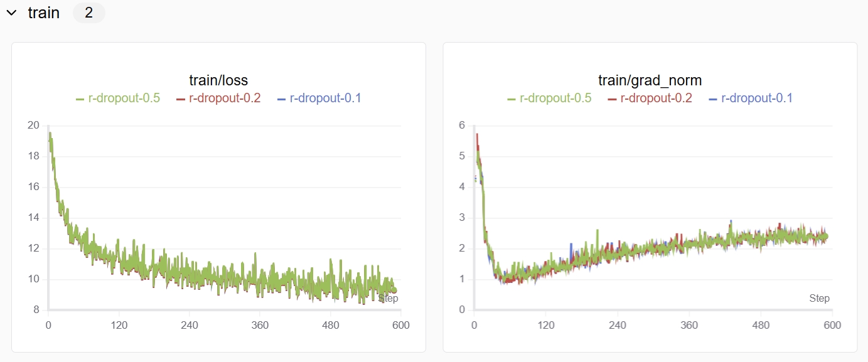The image size is (868, 362).
Task: Hide r-dropout-0.1 label in train/grad_norm legend
Action: click(x=757, y=98)
